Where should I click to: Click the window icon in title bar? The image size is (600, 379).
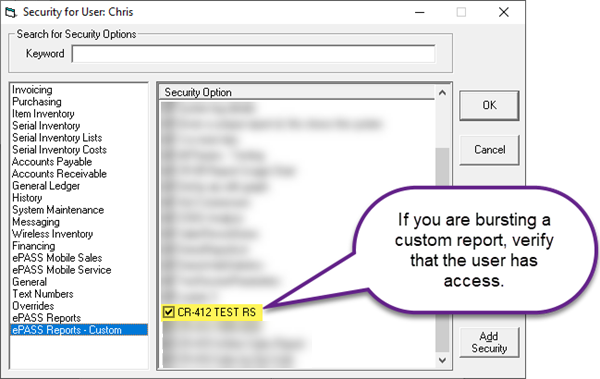[x=11, y=12]
